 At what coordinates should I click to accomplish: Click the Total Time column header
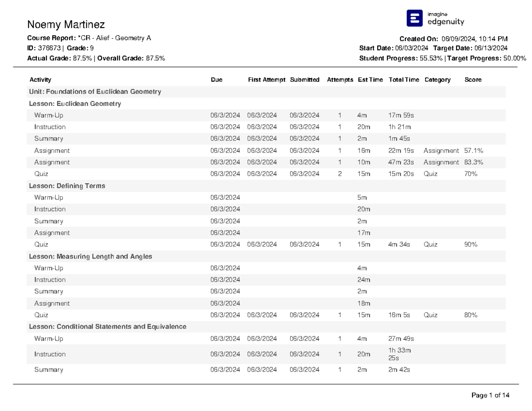point(403,80)
